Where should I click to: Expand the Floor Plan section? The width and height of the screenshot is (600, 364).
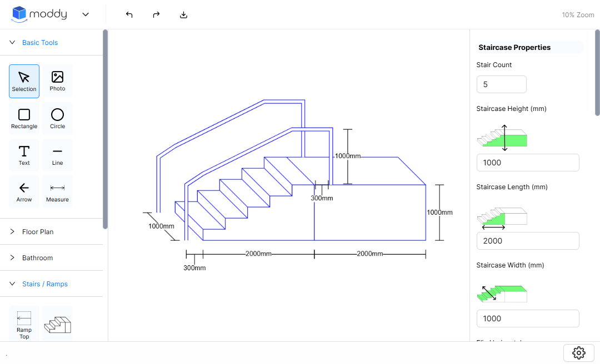(x=12, y=231)
